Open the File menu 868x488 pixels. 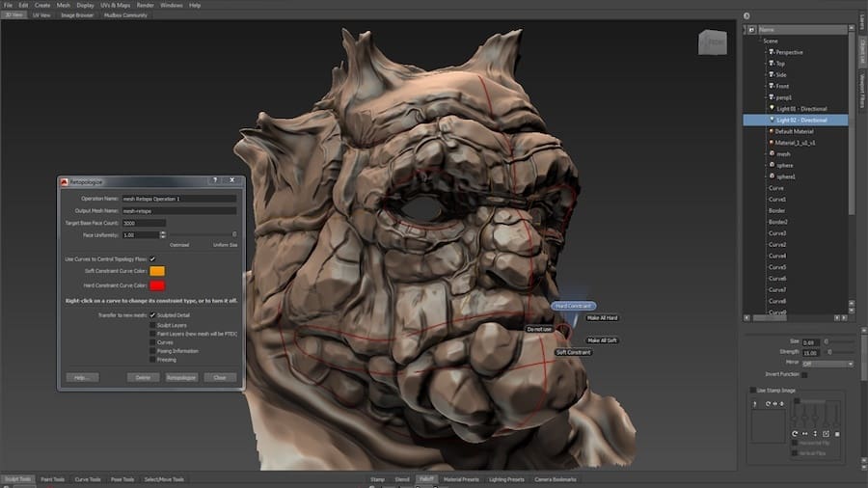pos(8,5)
